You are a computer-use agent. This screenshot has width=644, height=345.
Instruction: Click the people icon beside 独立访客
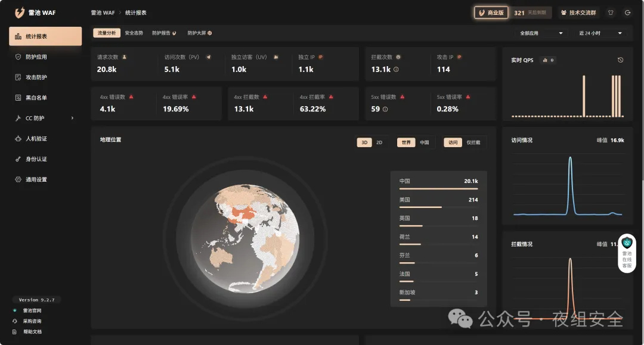click(x=276, y=57)
